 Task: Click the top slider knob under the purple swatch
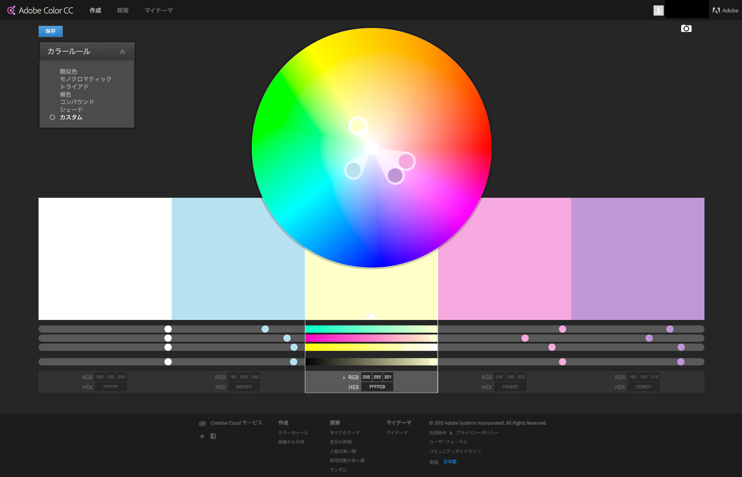(670, 329)
